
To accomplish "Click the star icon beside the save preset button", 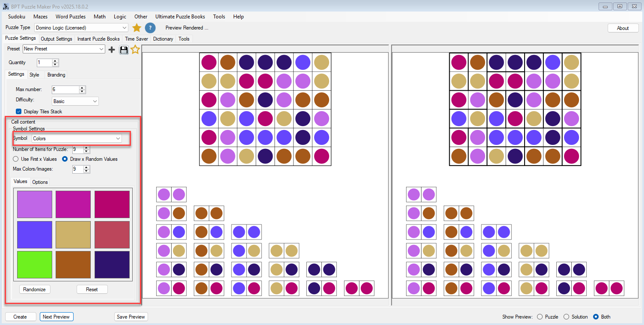I will click(x=135, y=49).
